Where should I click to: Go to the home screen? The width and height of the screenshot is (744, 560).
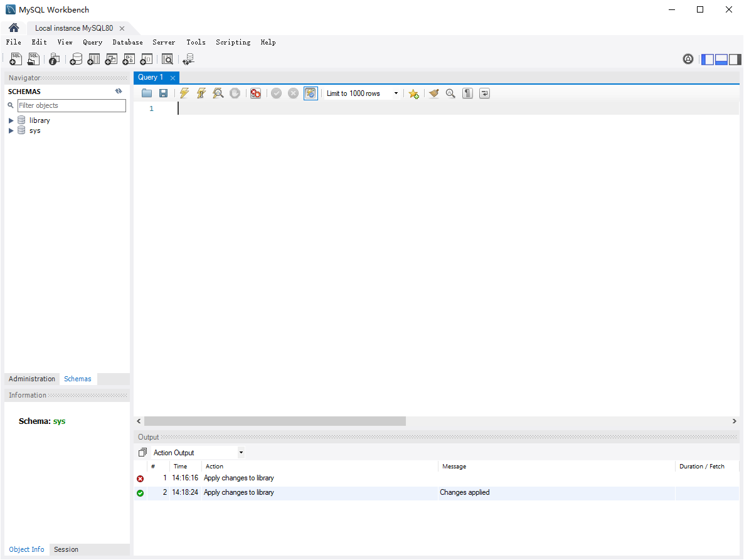(14, 28)
